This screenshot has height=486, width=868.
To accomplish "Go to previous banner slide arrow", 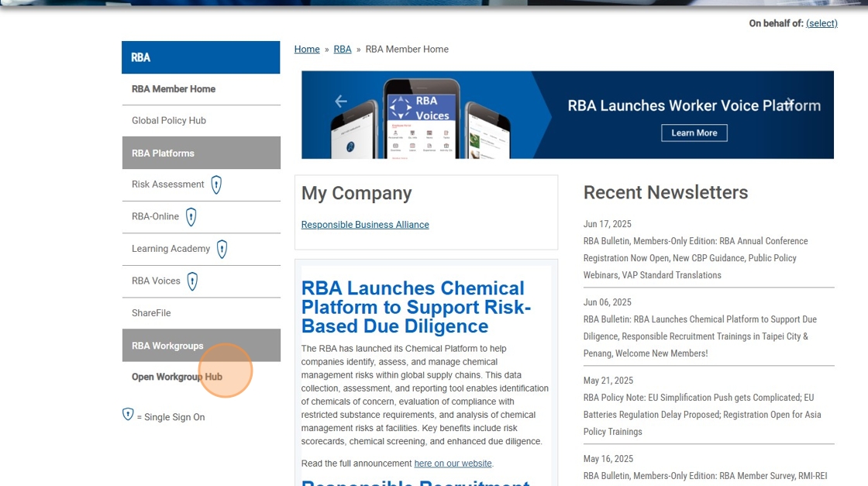I will (x=341, y=101).
